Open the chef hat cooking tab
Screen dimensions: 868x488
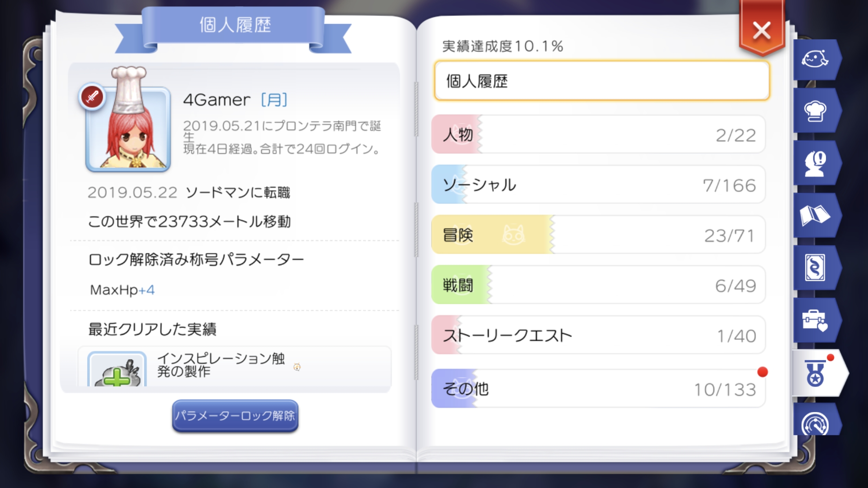click(815, 112)
